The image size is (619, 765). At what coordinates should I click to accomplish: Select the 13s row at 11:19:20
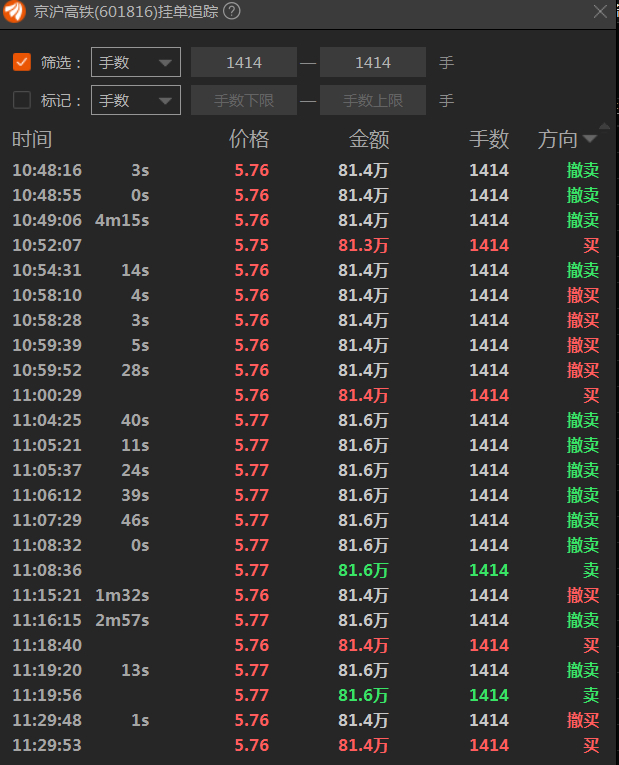coord(306,670)
